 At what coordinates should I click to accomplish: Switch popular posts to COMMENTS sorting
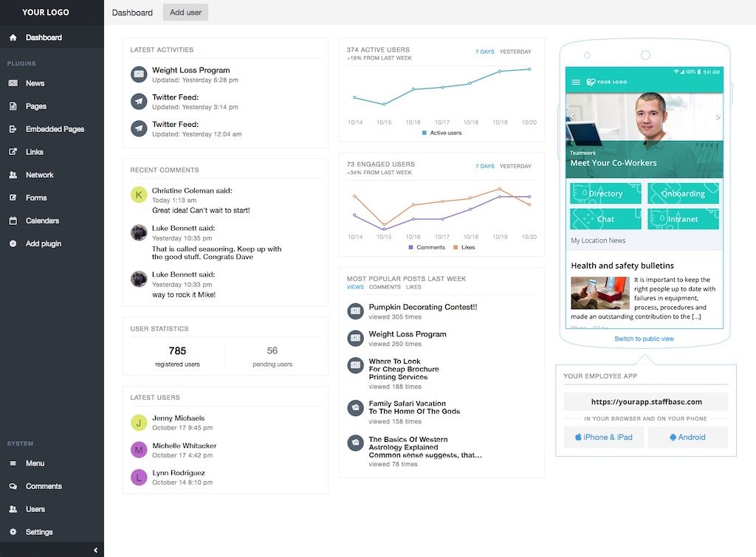385,286
